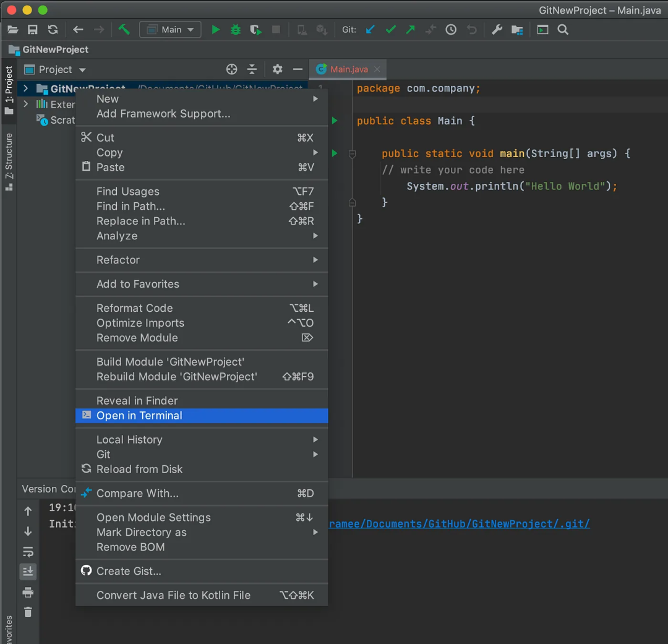Click the Synchronize refresh toolbar icon

coord(53,30)
